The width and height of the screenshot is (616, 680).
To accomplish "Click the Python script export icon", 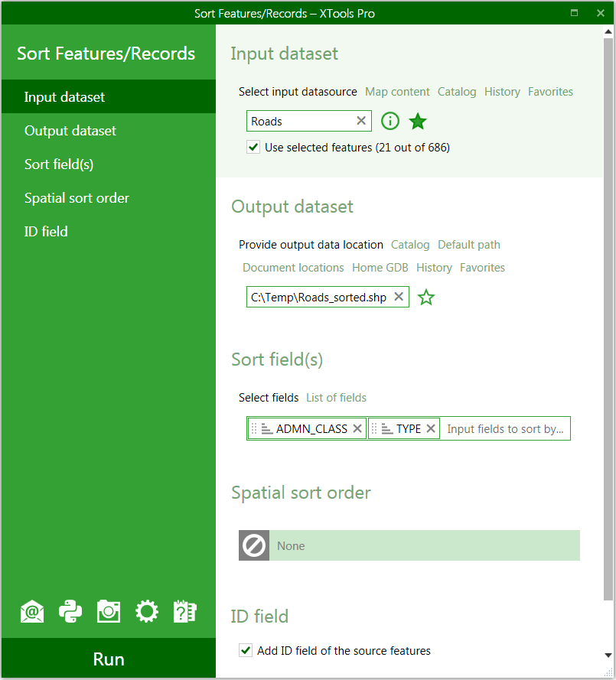I will point(70,611).
